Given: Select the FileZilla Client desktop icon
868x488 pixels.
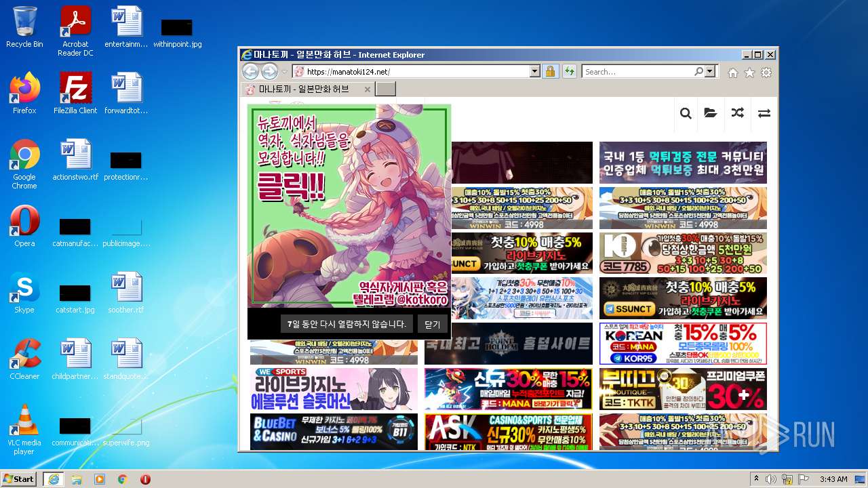Looking at the screenshot, I should pyautogui.click(x=75, y=93).
